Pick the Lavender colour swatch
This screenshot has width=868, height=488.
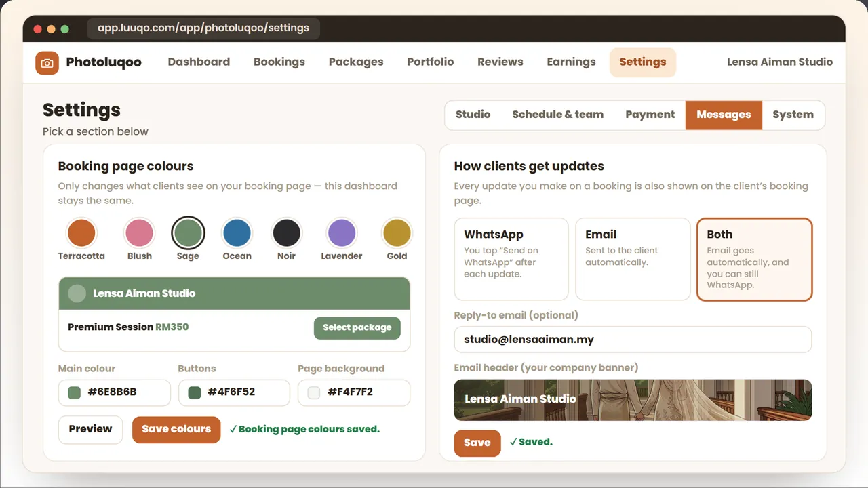pyautogui.click(x=341, y=233)
